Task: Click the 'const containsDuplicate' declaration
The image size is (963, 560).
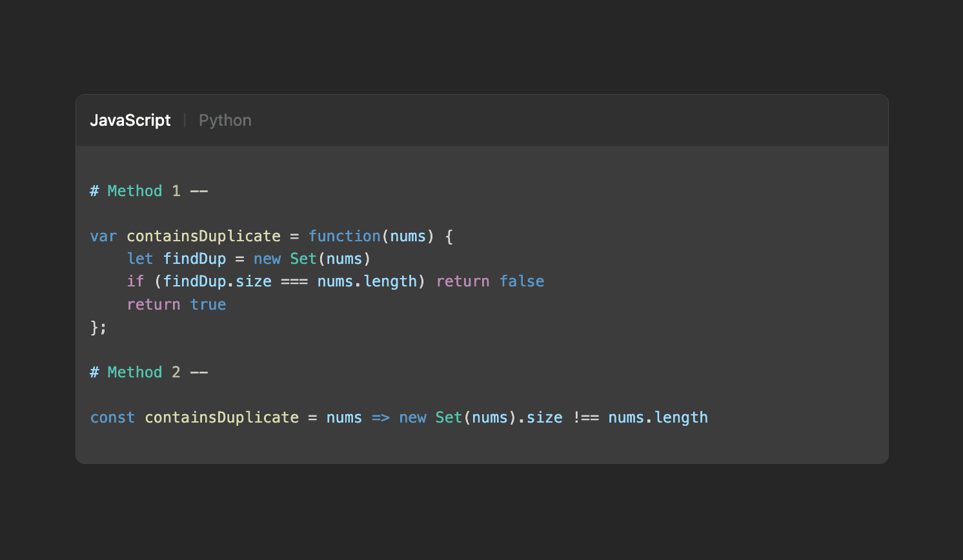Action: tap(194, 417)
